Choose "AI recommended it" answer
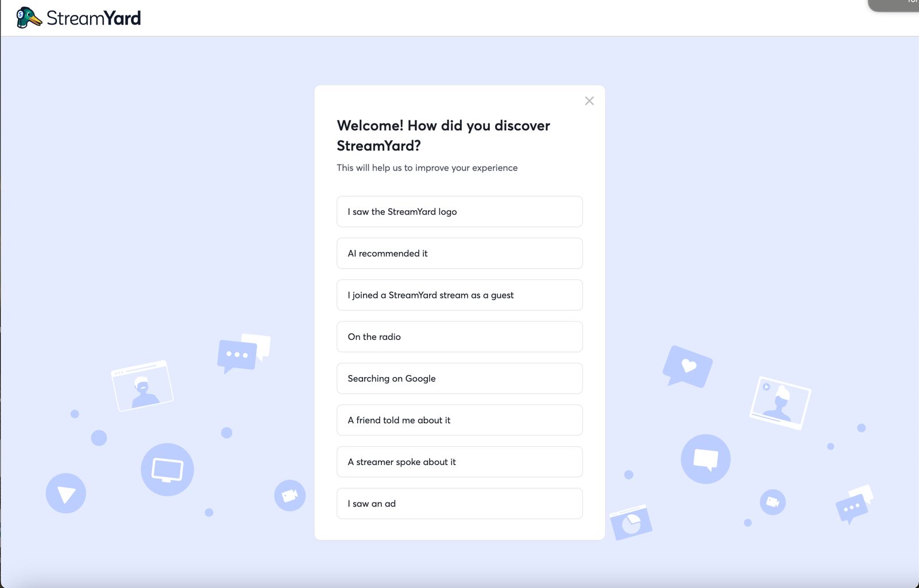The image size is (919, 588). click(x=459, y=253)
